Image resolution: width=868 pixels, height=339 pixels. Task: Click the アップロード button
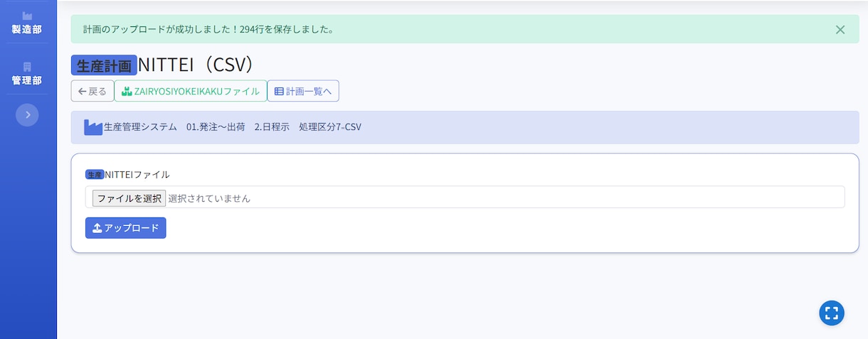pyautogui.click(x=125, y=228)
